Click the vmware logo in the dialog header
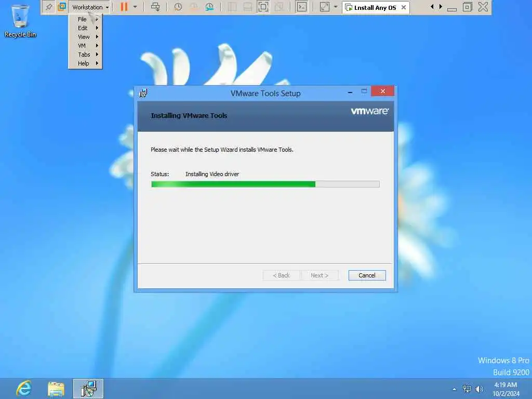 point(370,111)
